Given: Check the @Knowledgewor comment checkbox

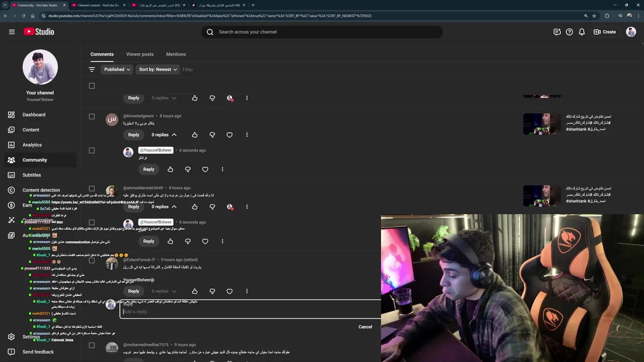Looking at the screenshot, I should (x=92, y=116).
